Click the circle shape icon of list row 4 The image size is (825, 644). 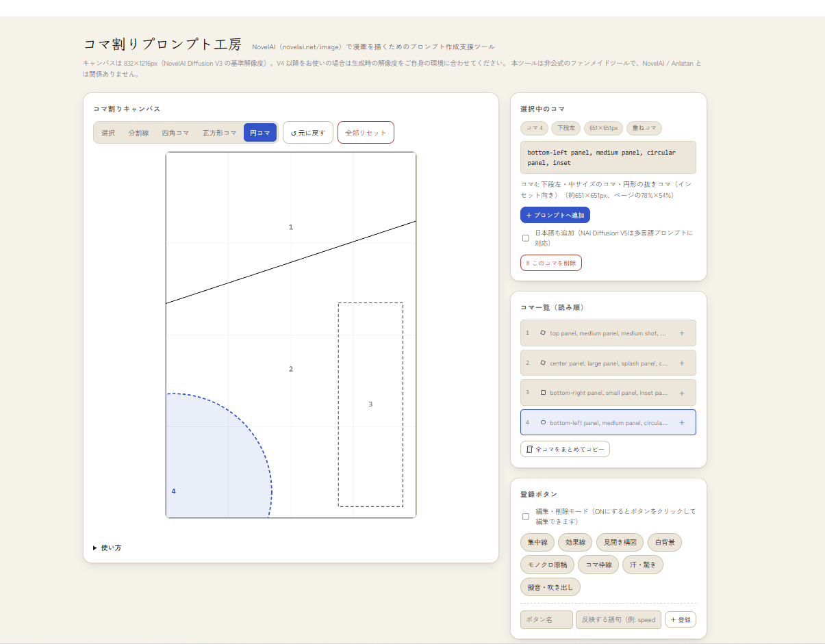click(x=543, y=423)
